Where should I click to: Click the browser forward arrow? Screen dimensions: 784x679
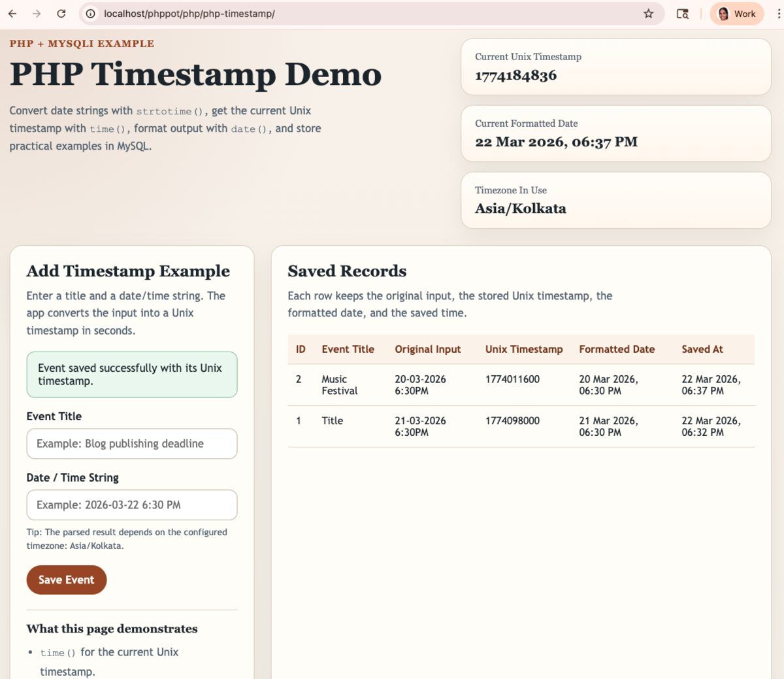click(x=37, y=14)
